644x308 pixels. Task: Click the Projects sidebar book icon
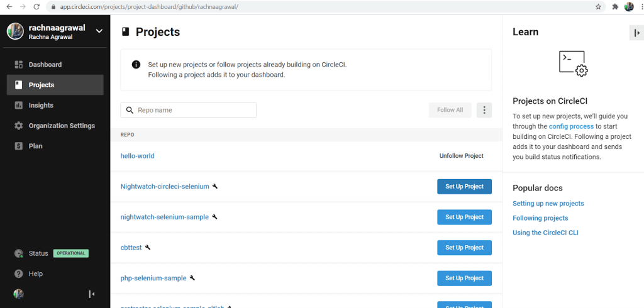coord(18,85)
